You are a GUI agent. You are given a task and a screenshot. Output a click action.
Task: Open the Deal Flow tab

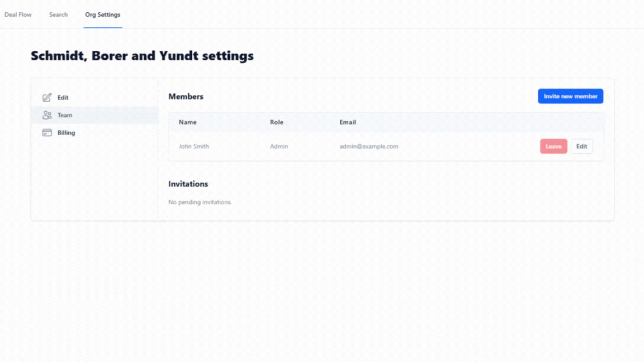tap(18, 15)
